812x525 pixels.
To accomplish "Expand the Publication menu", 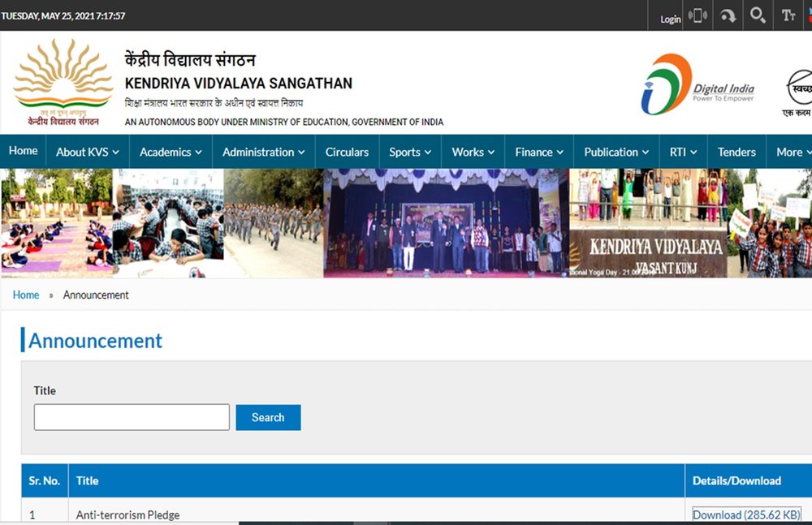I will pos(616,152).
